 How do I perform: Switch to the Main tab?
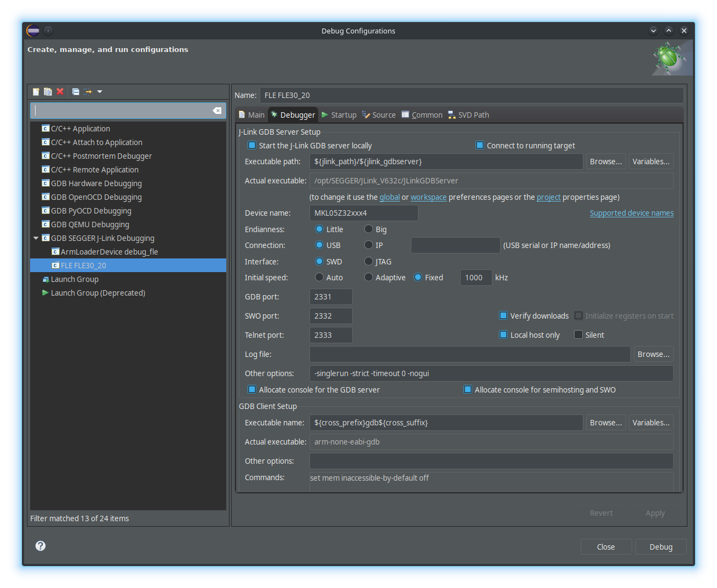tap(251, 115)
